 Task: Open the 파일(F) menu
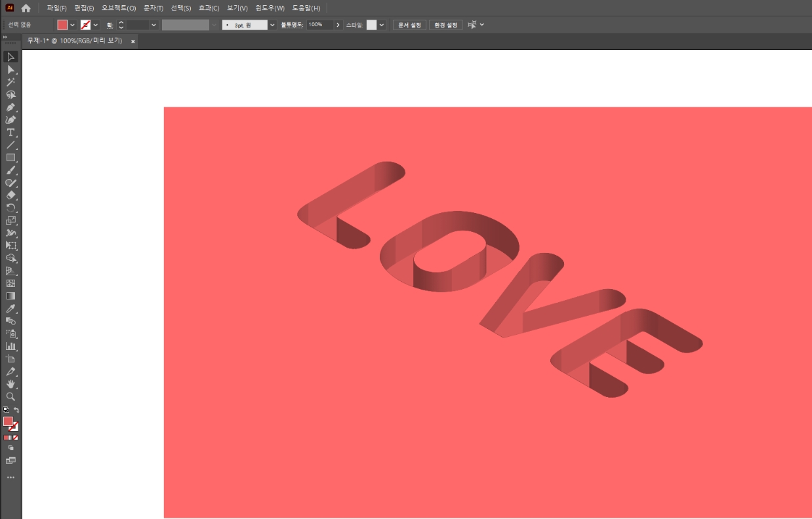57,8
